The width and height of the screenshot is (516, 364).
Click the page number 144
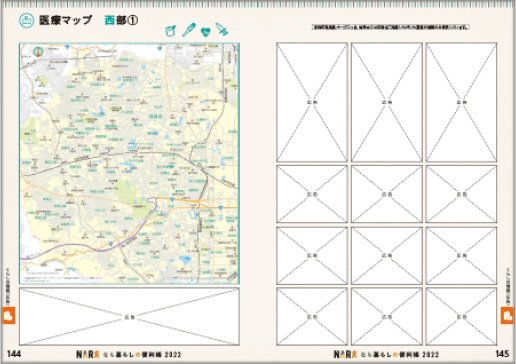click(14, 354)
